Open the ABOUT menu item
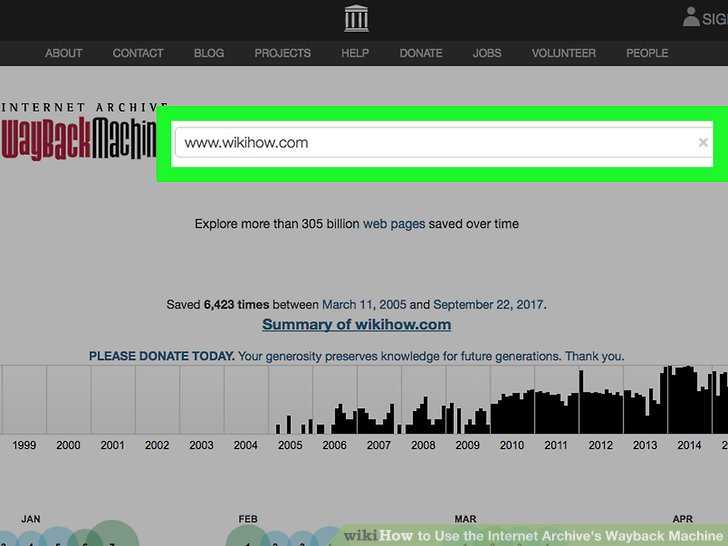This screenshot has width=728, height=546. [x=64, y=53]
